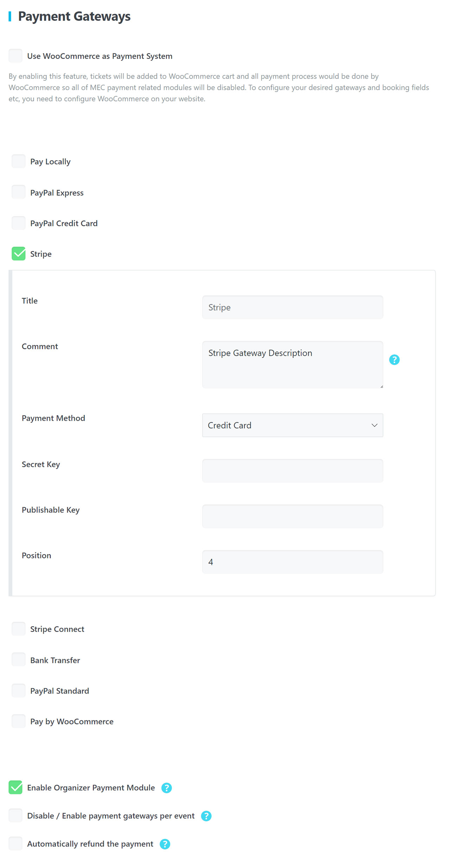Click the help icon next to Enable Organizer Payment Module
Viewport: 450px width, 868px height.
pyautogui.click(x=167, y=788)
